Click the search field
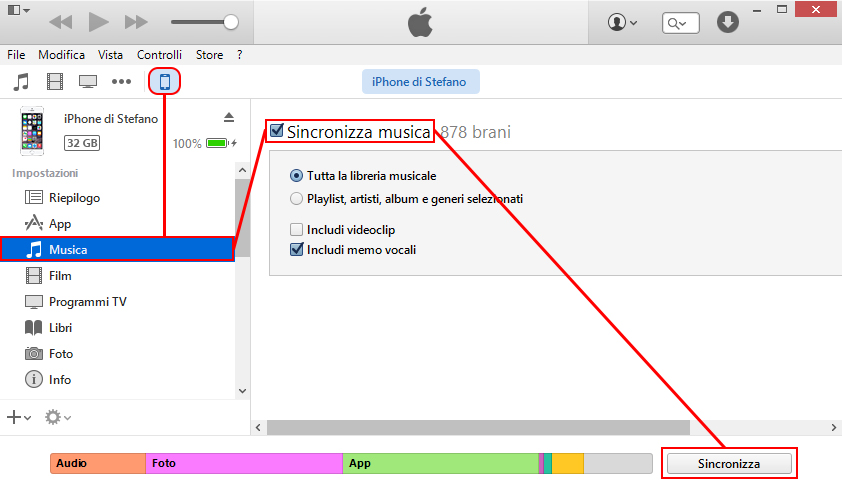 tap(681, 23)
